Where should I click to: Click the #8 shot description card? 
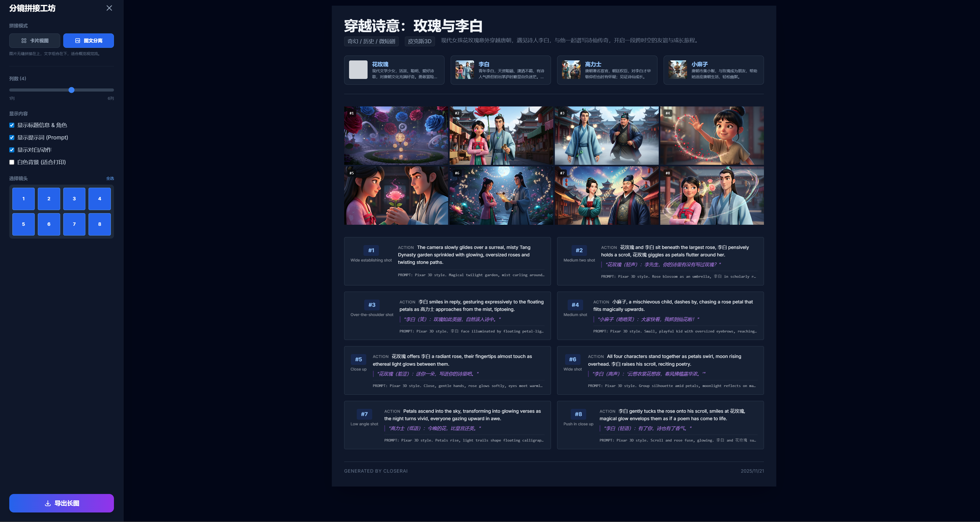(x=660, y=425)
